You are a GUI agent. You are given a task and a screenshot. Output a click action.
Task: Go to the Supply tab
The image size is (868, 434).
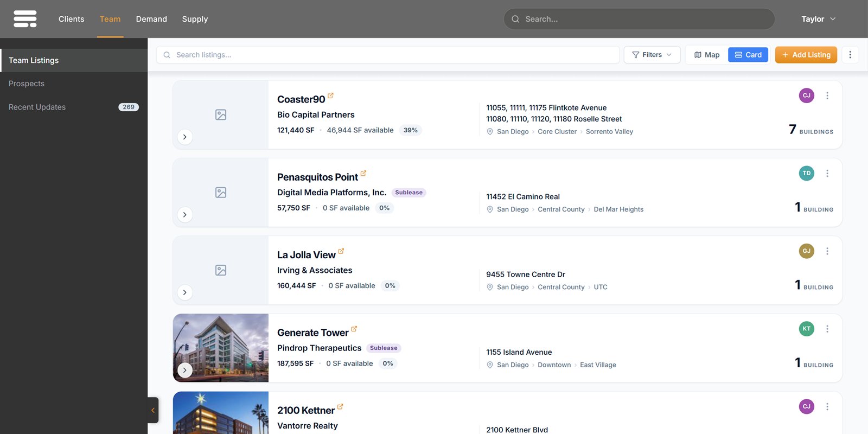pos(195,19)
